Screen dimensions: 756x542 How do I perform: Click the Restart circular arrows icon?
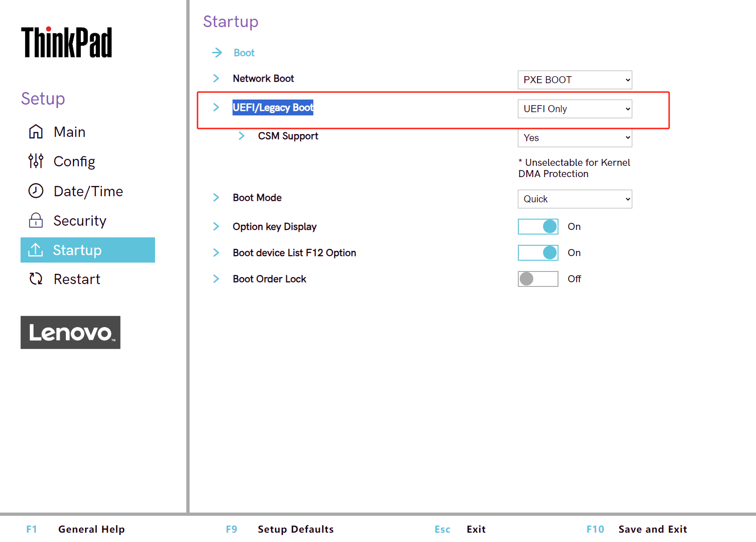[36, 279]
